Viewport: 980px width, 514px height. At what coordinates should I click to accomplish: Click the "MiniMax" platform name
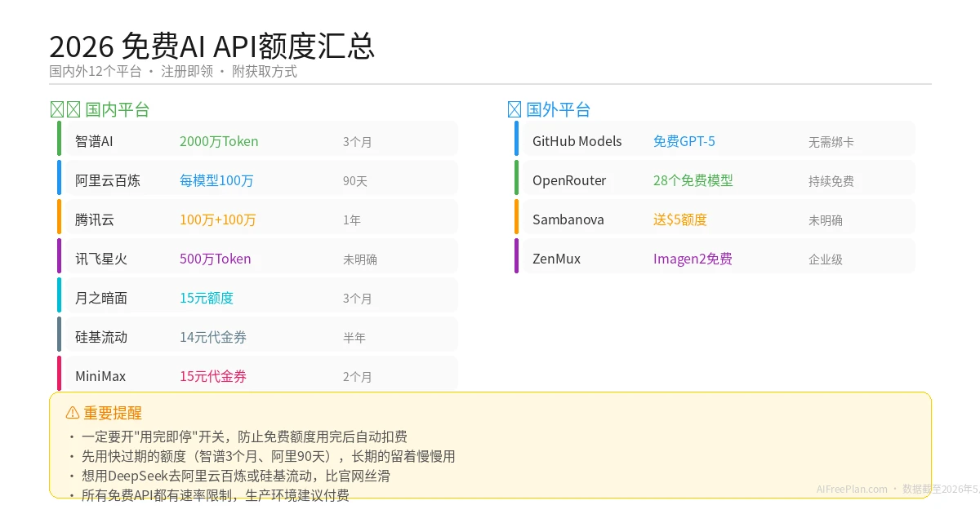click(x=100, y=376)
